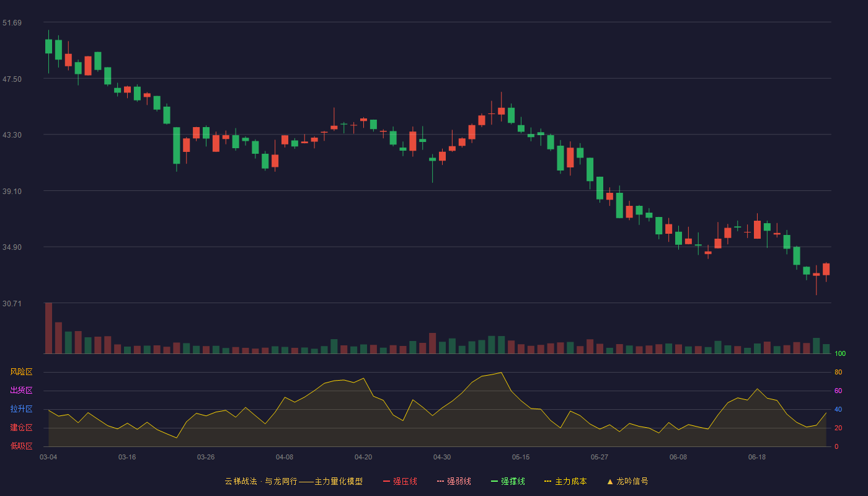
Task: Click the 51.69 price axis label
Action: tap(12, 23)
